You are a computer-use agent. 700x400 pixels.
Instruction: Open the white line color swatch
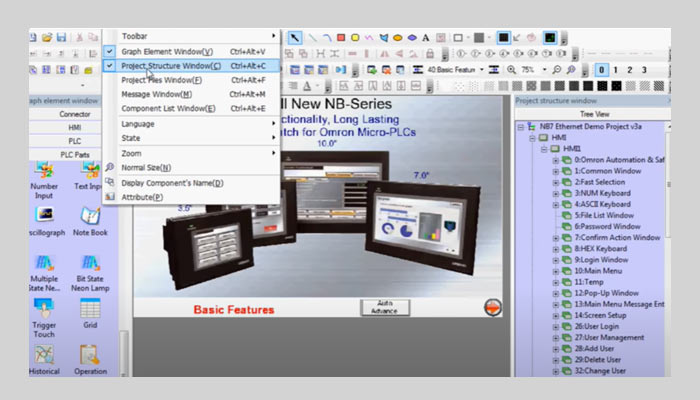click(x=458, y=38)
